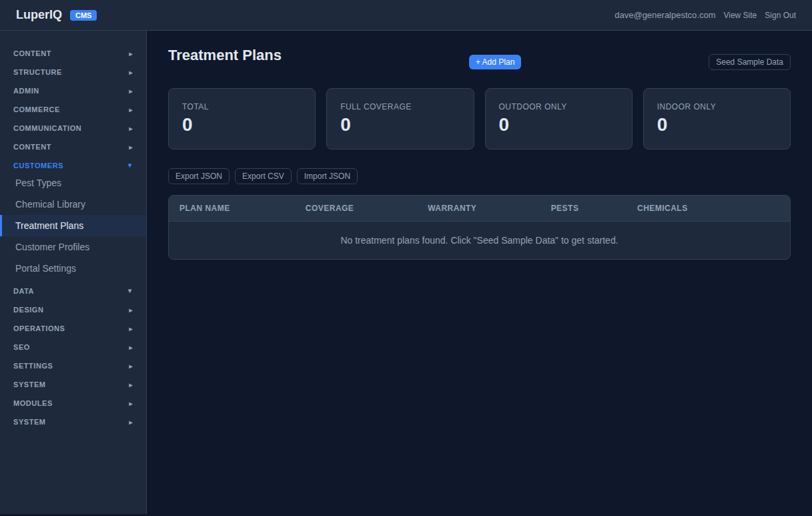Viewport: 812px width, 516px height.
Task: Open Portal Settings from the sidebar
Action: 45,268
